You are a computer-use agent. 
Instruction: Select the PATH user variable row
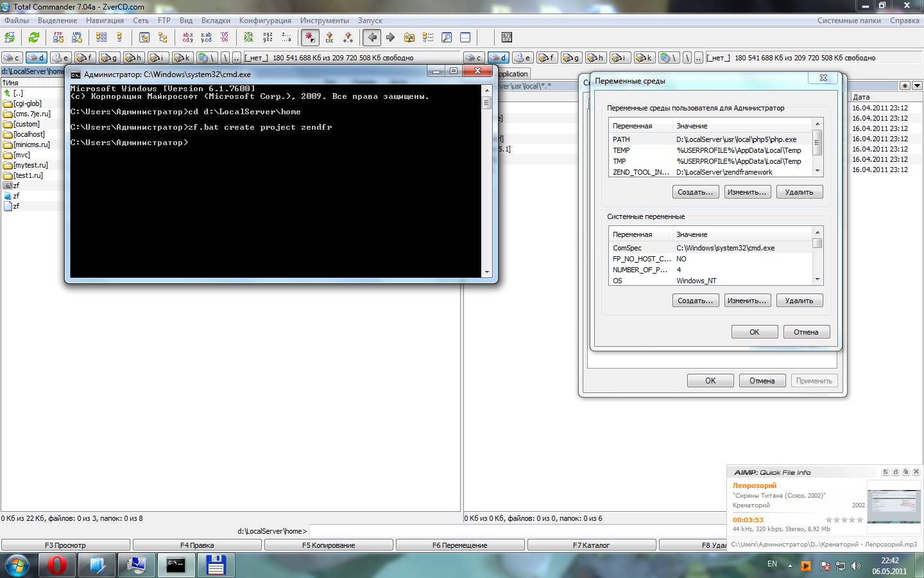(711, 139)
